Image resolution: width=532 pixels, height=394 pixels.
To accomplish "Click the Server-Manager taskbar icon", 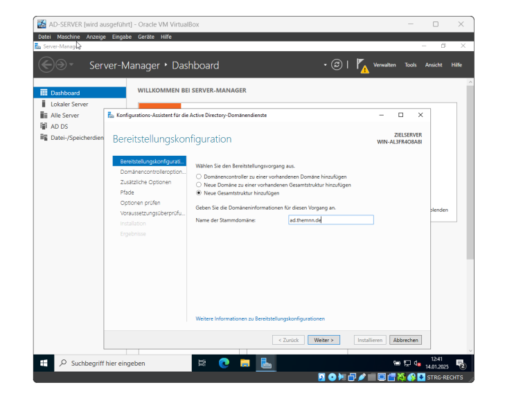I will [x=266, y=363].
